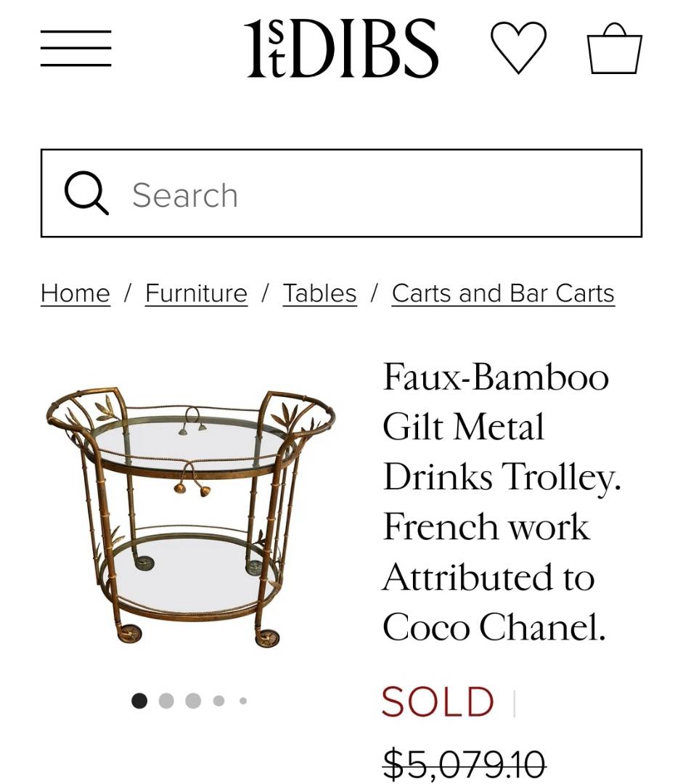Click the red SOLD status label
The width and height of the screenshot is (683, 784).
click(x=438, y=702)
